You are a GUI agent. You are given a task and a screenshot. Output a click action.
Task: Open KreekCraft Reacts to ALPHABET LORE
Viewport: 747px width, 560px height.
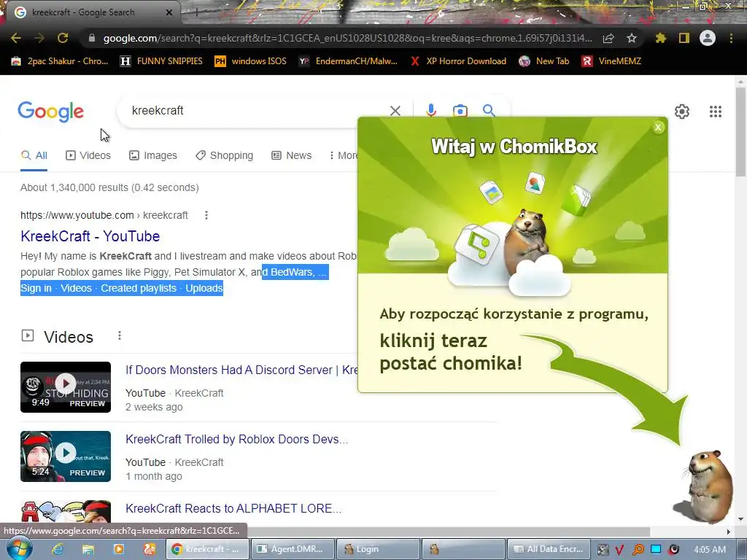(x=233, y=508)
